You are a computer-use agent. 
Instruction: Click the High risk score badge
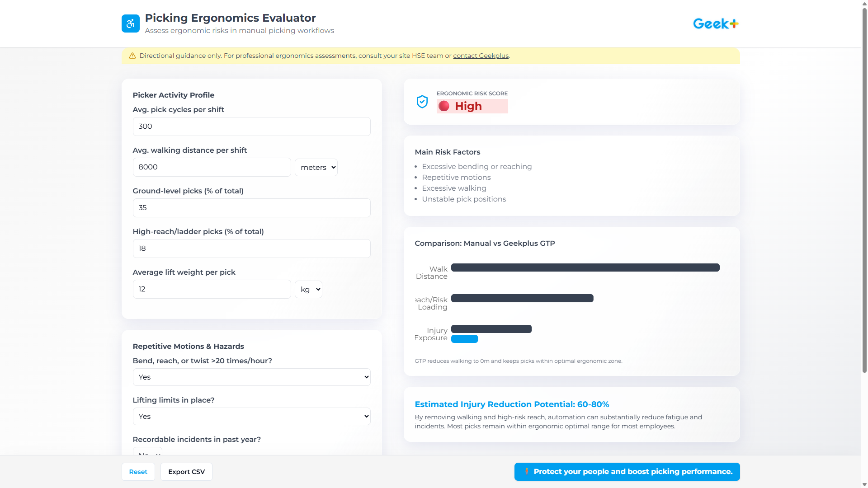pos(472,106)
